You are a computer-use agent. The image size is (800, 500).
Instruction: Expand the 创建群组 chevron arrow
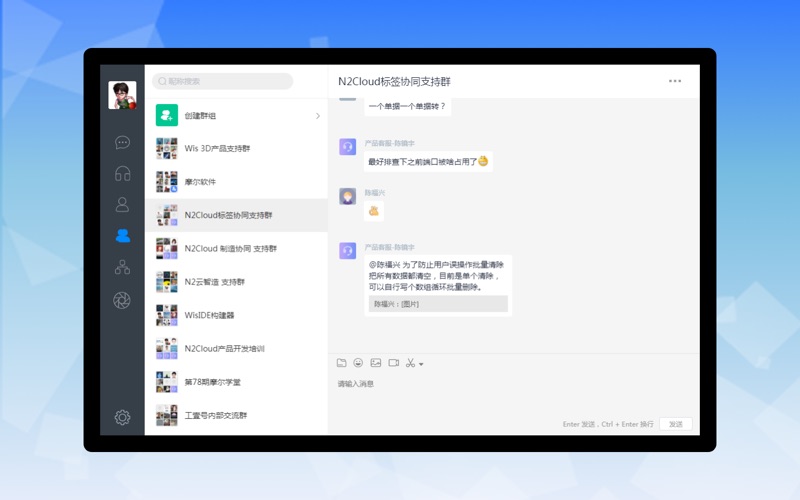(318, 116)
